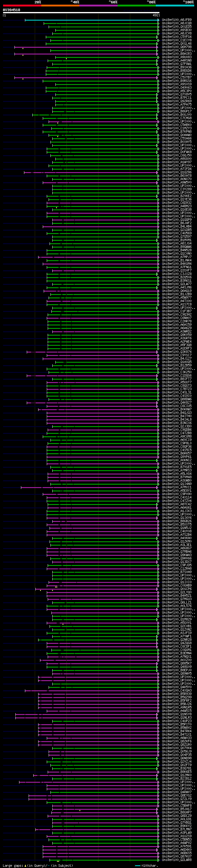Open hit UniRef100_Q6ND98
197x868 pixels.
click(x=177, y=758)
